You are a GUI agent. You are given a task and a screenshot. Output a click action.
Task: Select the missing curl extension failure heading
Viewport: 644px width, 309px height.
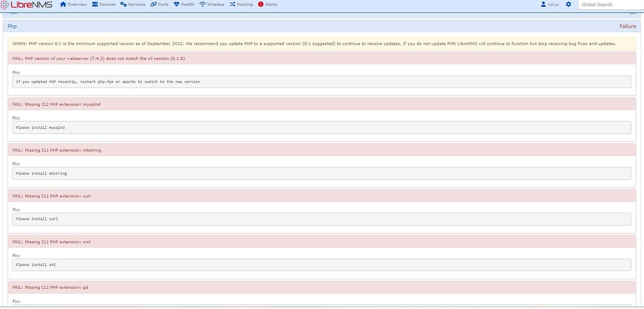point(322,196)
